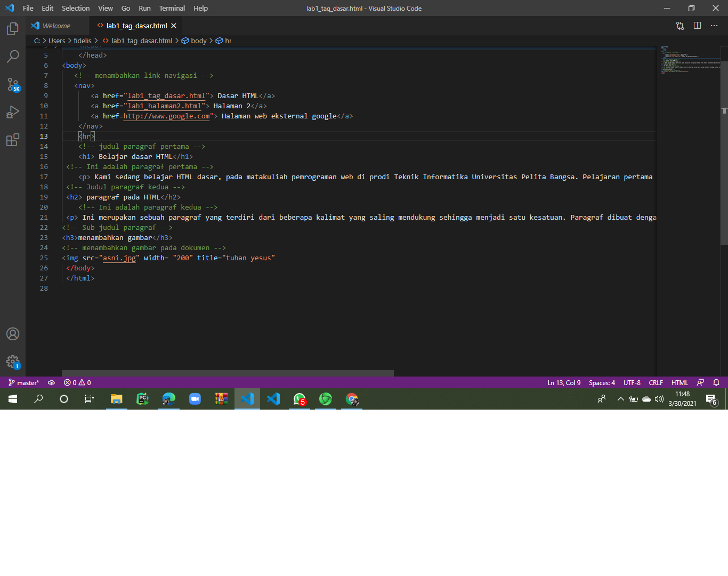Click the Ln 13, Col 9 indicator
The width and height of the screenshot is (728, 576).
tap(564, 382)
